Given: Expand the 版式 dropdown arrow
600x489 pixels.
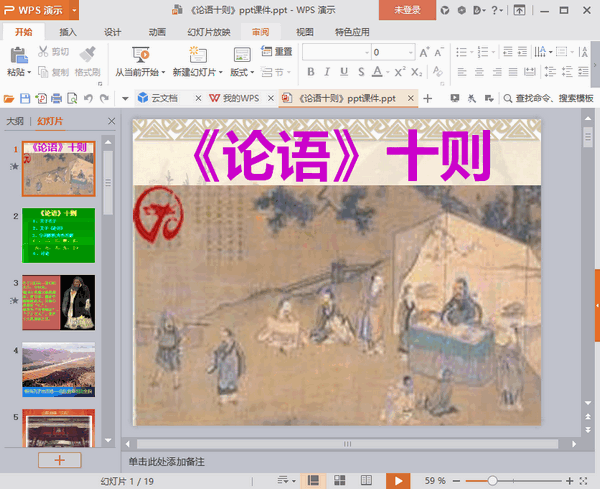Looking at the screenshot, I should coord(252,72).
